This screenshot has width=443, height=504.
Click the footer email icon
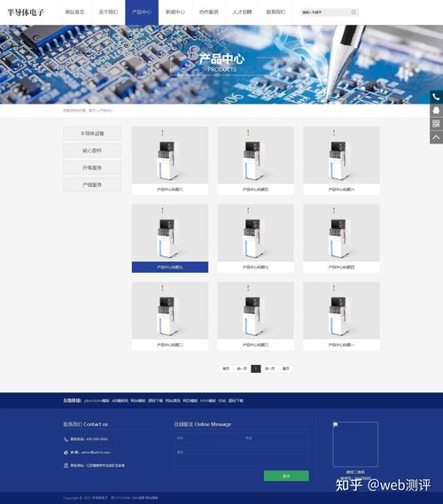(x=66, y=453)
